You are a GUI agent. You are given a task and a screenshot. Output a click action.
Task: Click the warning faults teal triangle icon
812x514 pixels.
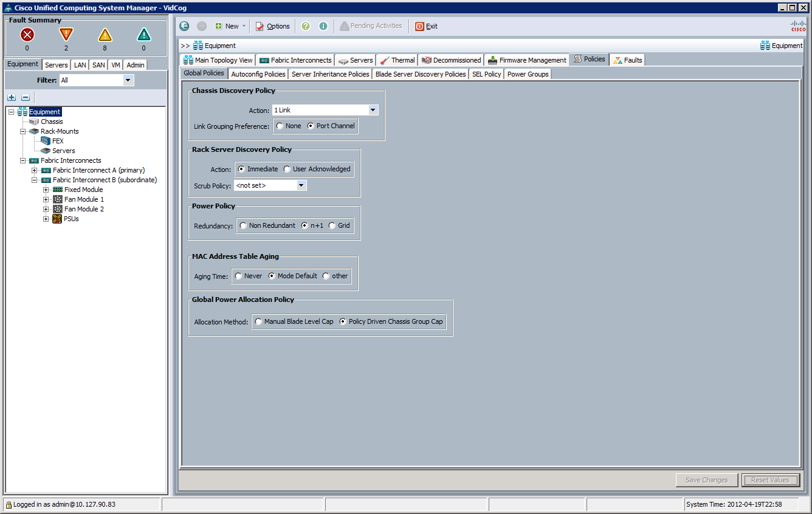tap(144, 35)
